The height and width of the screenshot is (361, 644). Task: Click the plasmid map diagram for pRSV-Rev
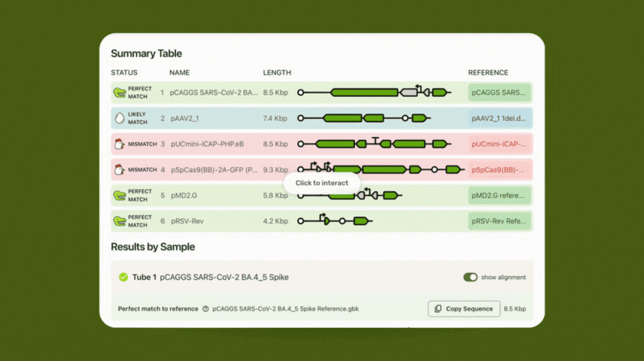coord(335,221)
